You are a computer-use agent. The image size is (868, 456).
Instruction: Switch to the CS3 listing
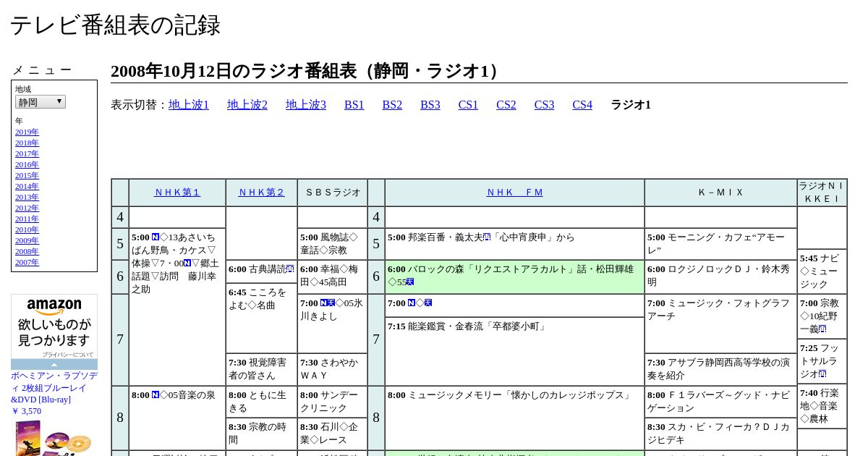pyautogui.click(x=544, y=105)
